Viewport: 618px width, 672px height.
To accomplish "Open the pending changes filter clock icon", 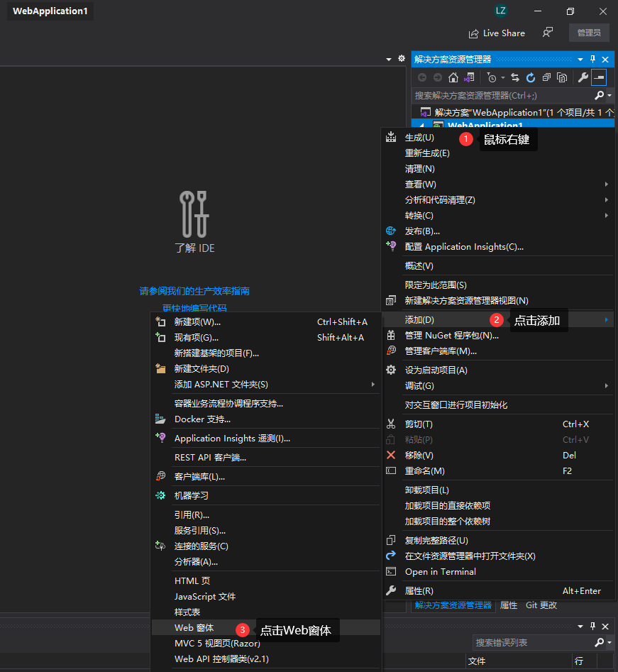I will 492,77.
